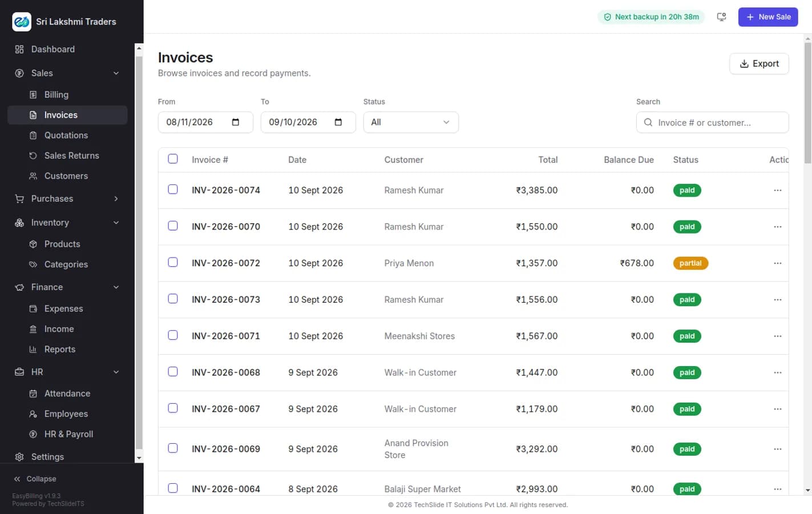Click the From date input field

205,122
